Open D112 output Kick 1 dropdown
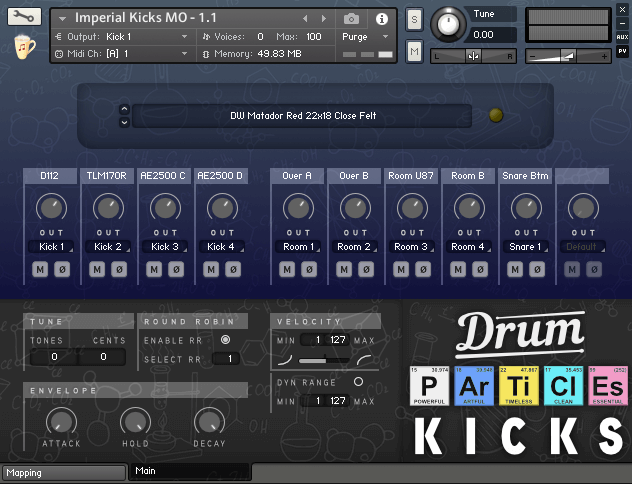This screenshot has height=484, width=632. [51, 247]
